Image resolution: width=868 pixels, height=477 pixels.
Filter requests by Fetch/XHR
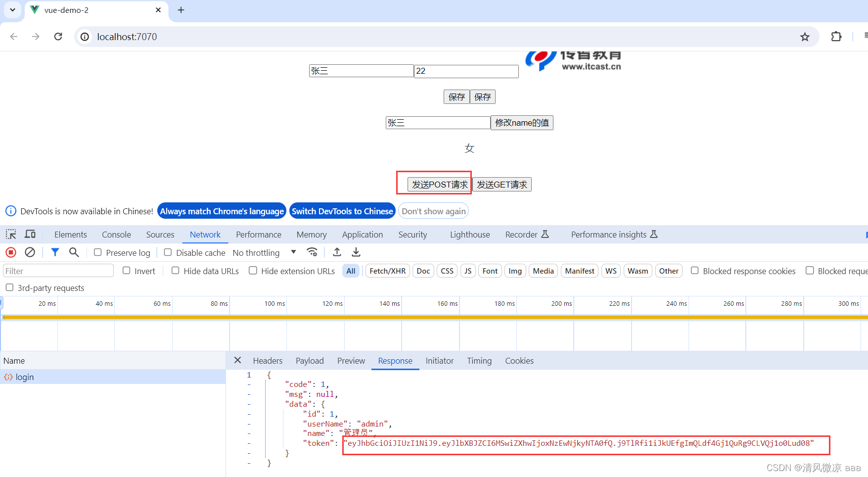(x=388, y=271)
